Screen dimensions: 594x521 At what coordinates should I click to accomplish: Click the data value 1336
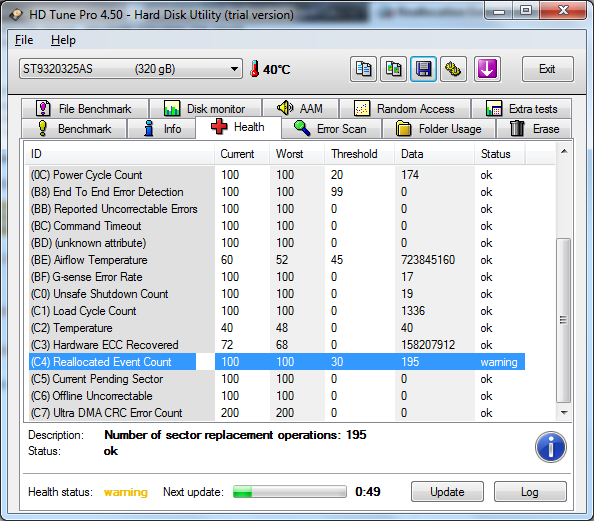pos(413,311)
